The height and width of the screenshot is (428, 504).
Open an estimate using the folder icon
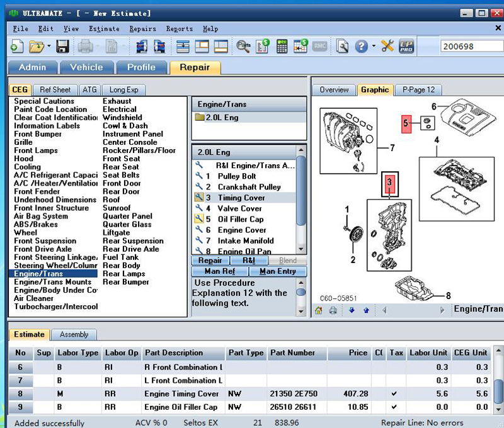tap(37, 47)
